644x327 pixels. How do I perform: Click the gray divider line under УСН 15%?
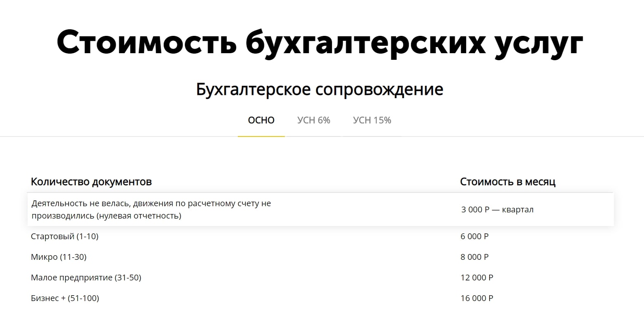coord(372,136)
